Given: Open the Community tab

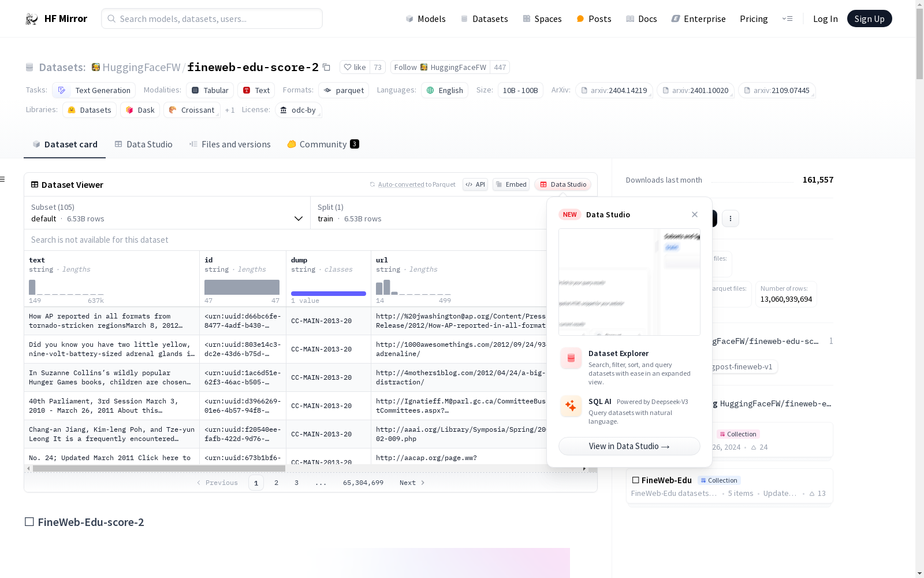Looking at the screenshot, I should (323, 144).
